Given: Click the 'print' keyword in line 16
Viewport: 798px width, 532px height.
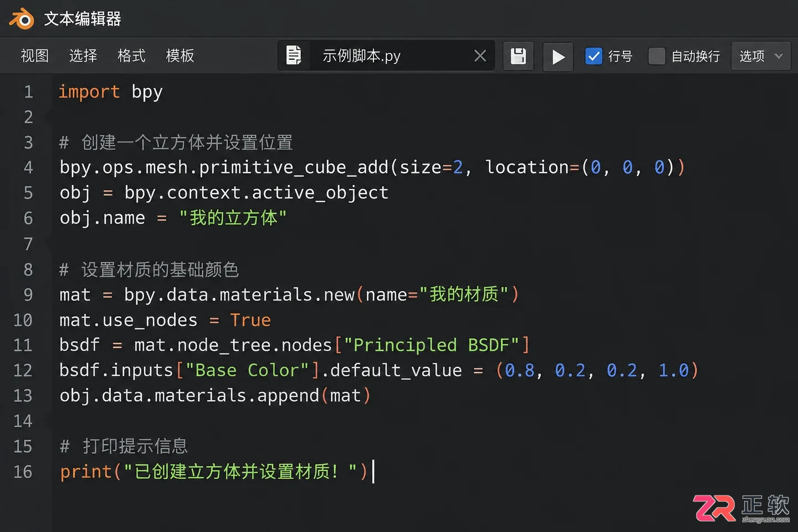Looking at the screenshot, I should tap(86, 472).
